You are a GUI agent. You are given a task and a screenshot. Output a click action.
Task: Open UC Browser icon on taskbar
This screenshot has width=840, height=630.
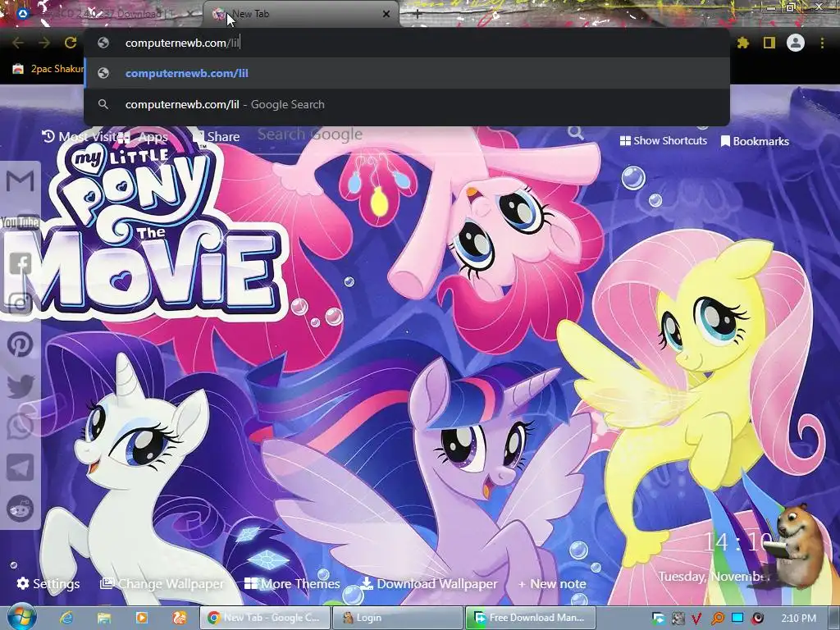[180, 618]
